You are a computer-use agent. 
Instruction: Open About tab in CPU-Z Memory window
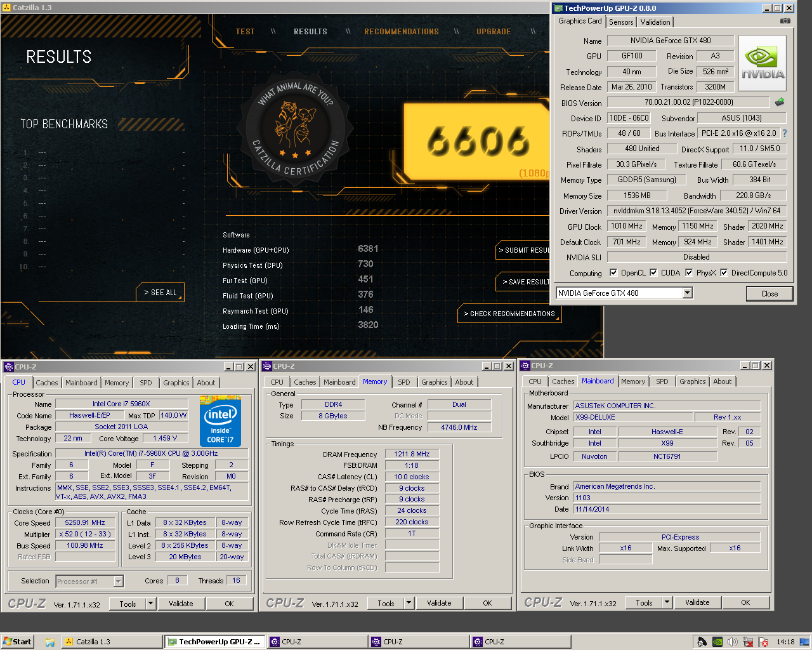(464, 382)
